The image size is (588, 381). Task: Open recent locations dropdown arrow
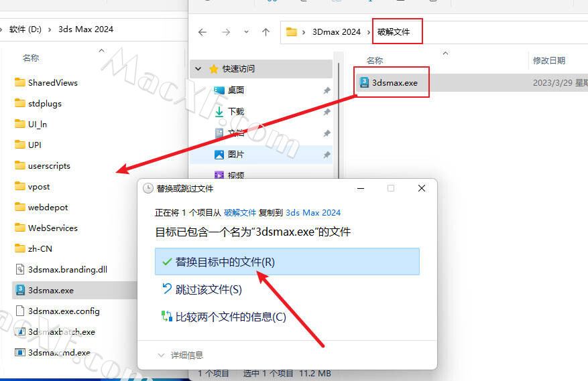coord(246,32)
